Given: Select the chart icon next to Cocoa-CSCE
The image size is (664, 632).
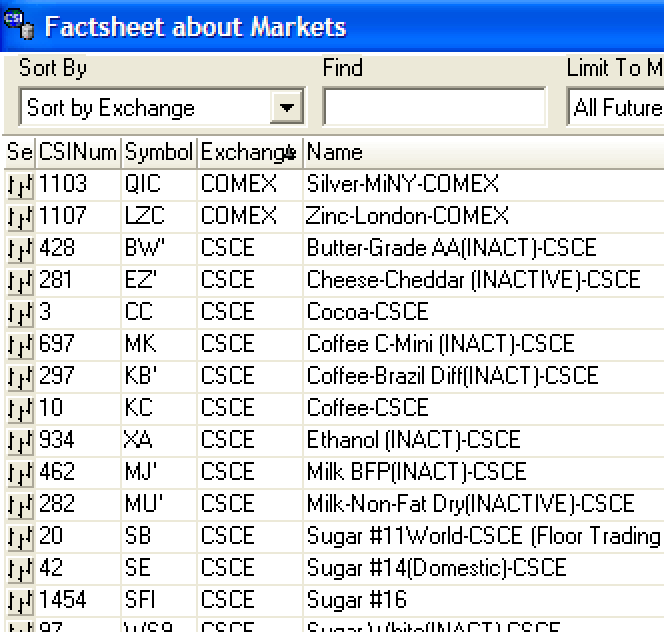Looking at the screenshot, I should pos(19,313).
